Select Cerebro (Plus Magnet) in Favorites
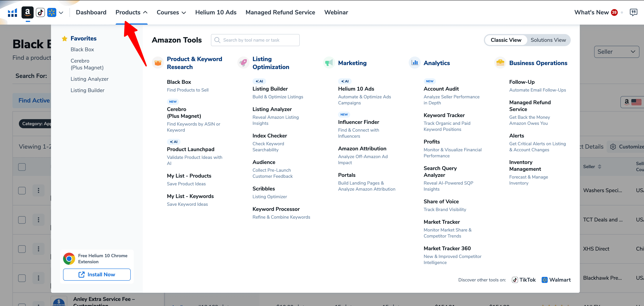644x306 pixels. (87, 64)
